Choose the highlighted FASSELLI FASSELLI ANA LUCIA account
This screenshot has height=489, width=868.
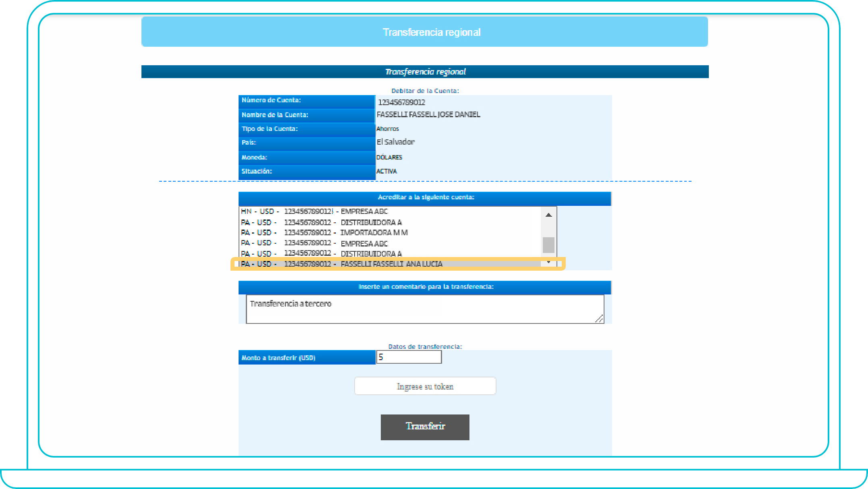click(x=342, y=264)
